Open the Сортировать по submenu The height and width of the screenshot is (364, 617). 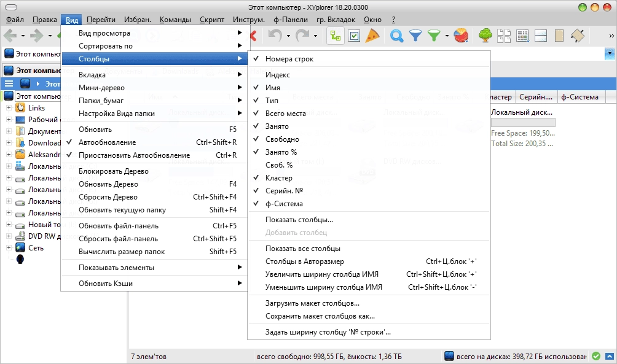(x=154, y=46)
